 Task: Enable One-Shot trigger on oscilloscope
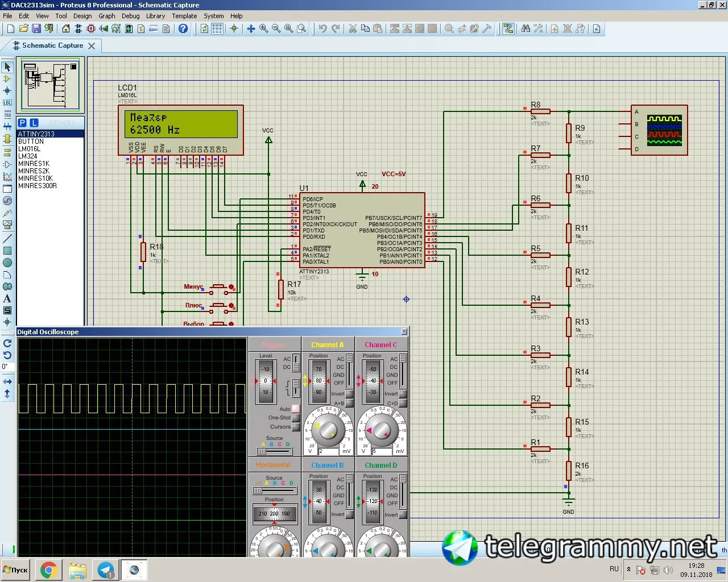(296, 418)
